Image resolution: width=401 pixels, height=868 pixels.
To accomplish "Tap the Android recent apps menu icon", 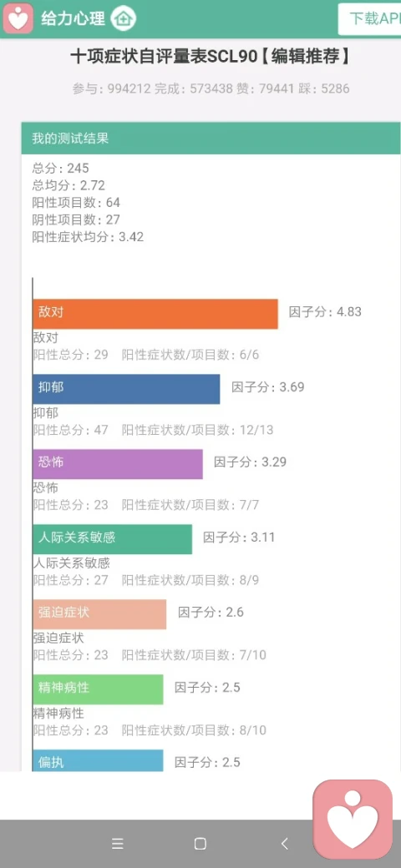I will click(118, 844).
